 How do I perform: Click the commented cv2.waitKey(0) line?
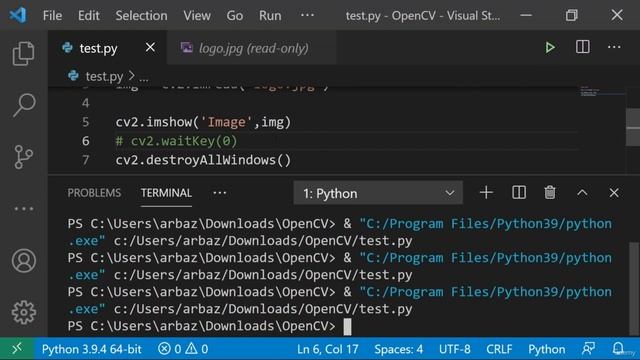coord(176,141)
